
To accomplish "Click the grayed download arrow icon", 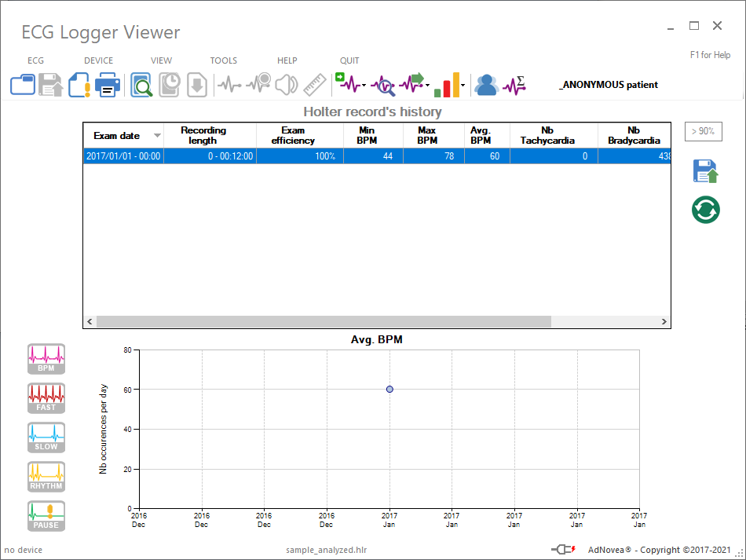I will click(197, 85).
